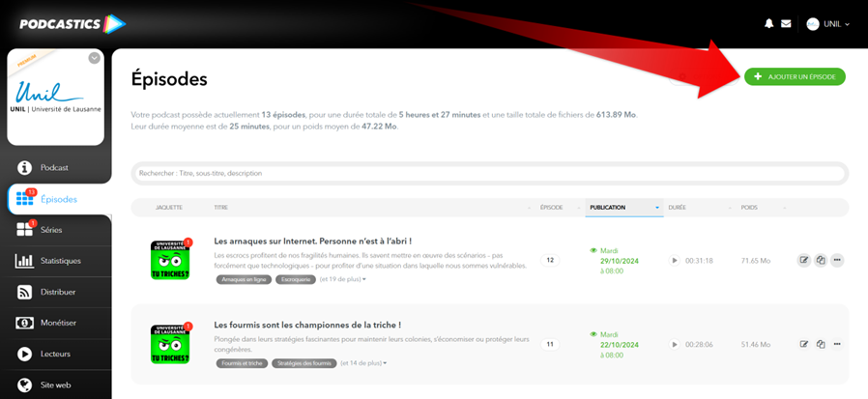Expand '(et 14 de plus)' tags list

(x=363, y=363)
